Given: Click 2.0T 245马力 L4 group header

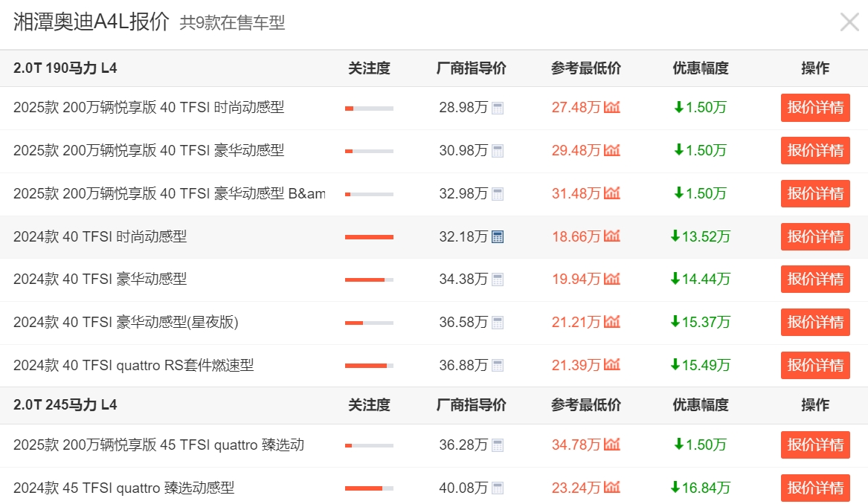Looking at the screenshot, I should tap(65, 405).
